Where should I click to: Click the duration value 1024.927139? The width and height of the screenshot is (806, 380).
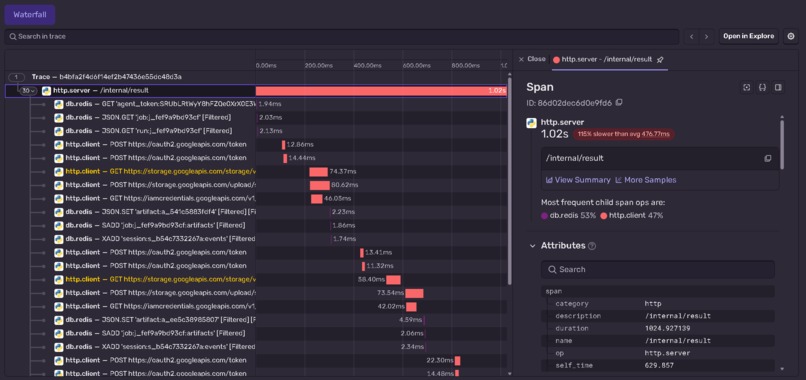pos(667,328)
